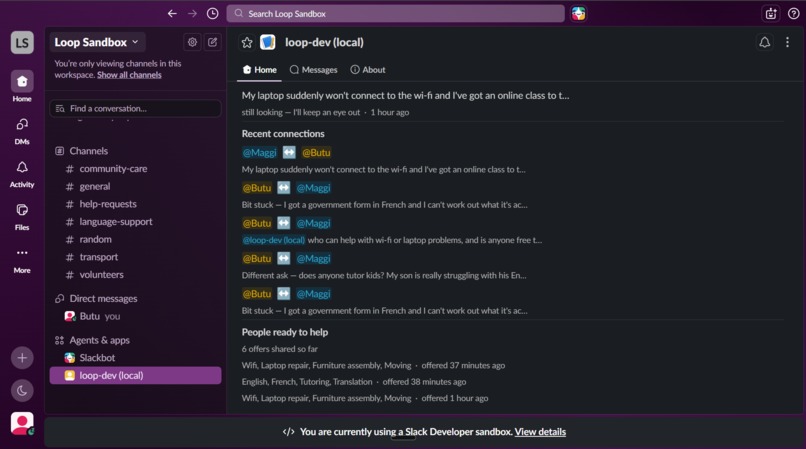Open the developer tools icon at top right

[x=771, y=14]
